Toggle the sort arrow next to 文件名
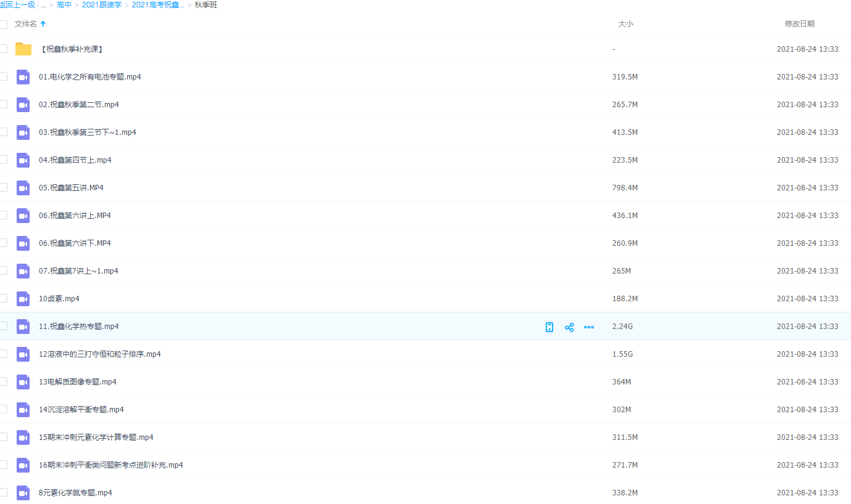The width and height of the screenshot is (851, 504). tap(43, 24)
